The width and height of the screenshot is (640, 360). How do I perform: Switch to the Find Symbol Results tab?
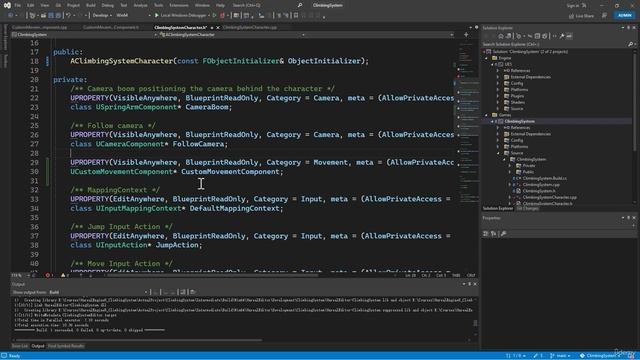(66, 346)
